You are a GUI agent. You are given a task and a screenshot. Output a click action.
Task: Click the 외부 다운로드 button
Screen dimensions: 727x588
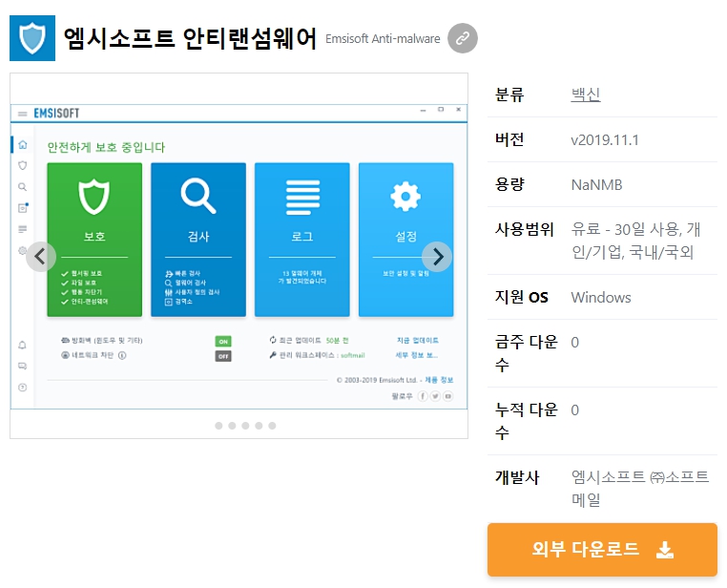[x=602, y=550]
